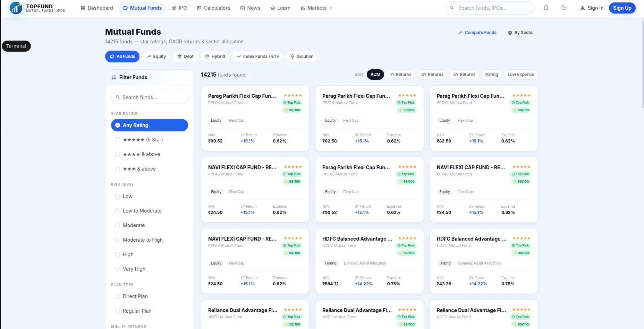The height and width of the screenshot is (329, 644).
Task: Open the HDFC Balanced Advantage card with NAV ₹564.71
Action: point(369,261)
